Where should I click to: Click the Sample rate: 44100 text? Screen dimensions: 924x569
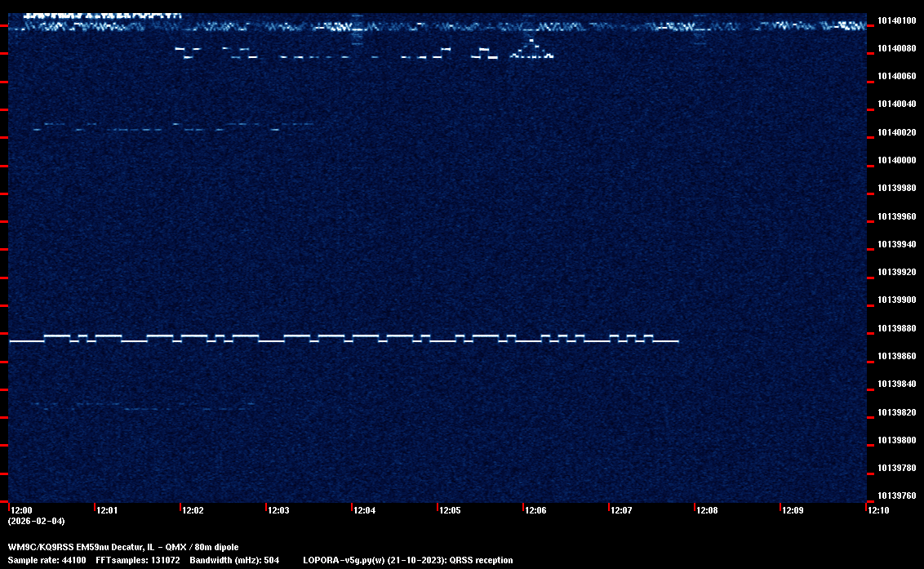pyautogui.click(x=47, y=560)
